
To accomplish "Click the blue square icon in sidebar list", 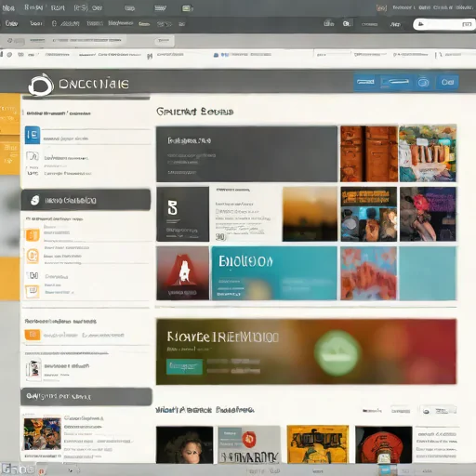I will [x=33, y=135].
